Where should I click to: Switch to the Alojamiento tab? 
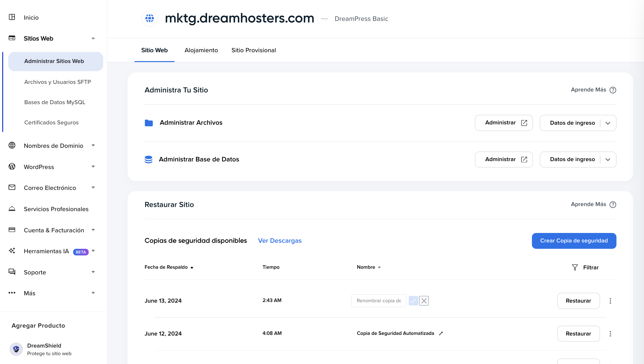click(x=201, y=50)
